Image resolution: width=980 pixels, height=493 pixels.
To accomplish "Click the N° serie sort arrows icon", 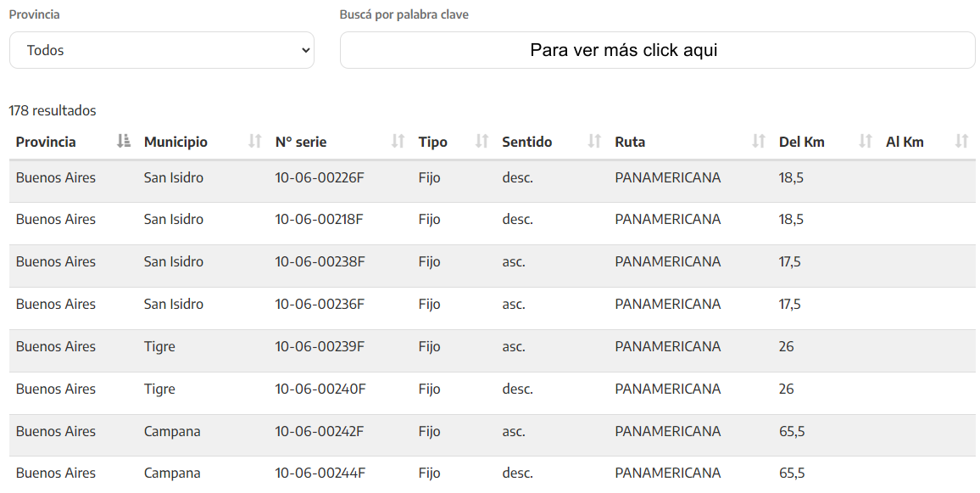I will 398,142.
